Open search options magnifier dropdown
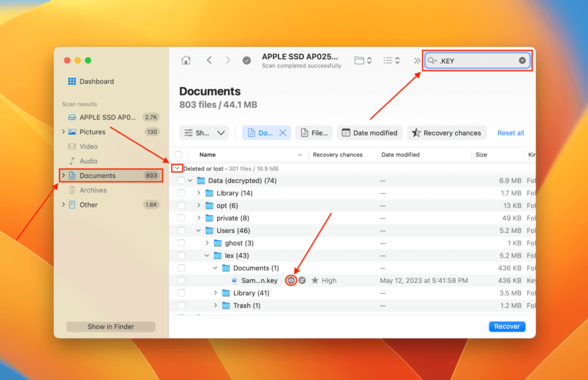Screen dimensions: 588x380 coord(432,60)
